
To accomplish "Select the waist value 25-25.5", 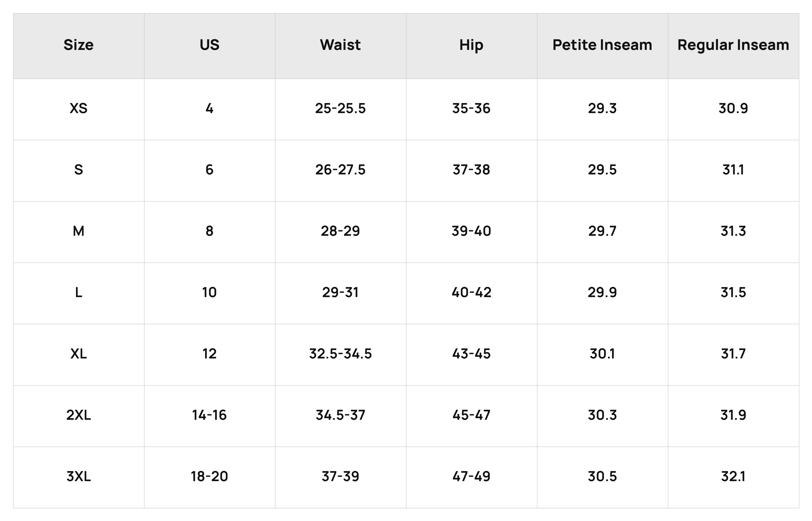I will point(341,108).
